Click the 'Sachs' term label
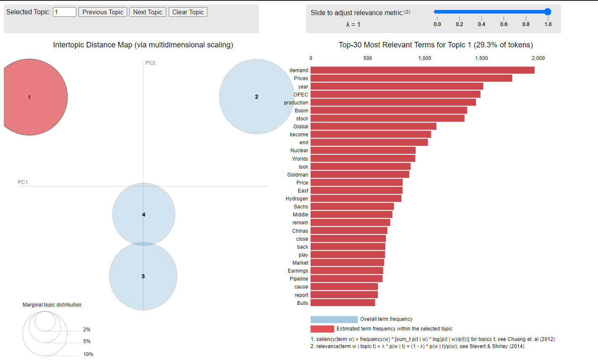The image size is (598, 364). [301, 206]
